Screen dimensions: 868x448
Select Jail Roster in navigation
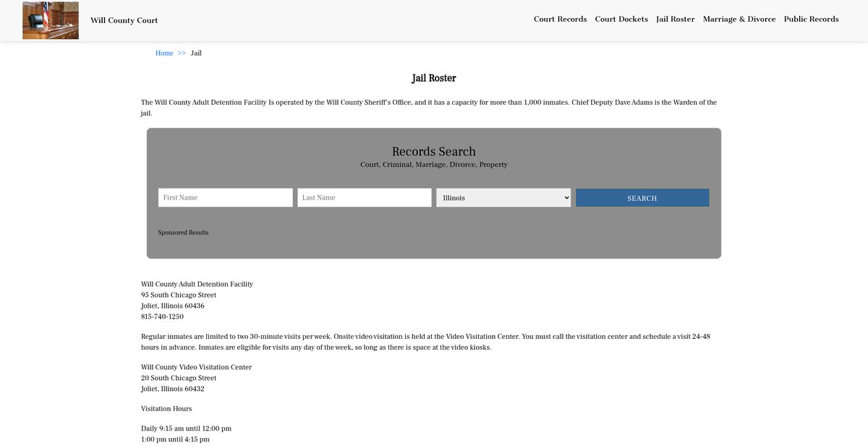pyautogui.click(x=676, y=20)
